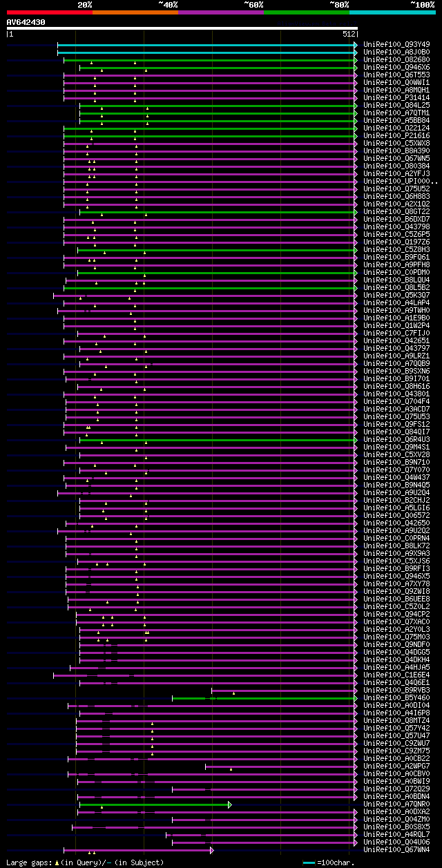Click label UniRef100_A2WPG7
The width and height of the screenshot is (442, 868).
coord(396,766)
